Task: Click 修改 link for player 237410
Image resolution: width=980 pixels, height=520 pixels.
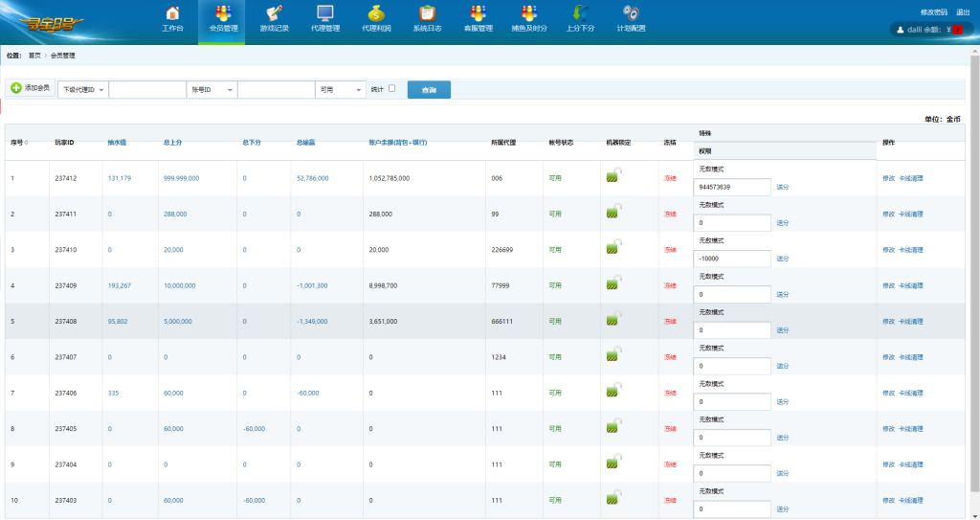Action: tap(888, 250)
